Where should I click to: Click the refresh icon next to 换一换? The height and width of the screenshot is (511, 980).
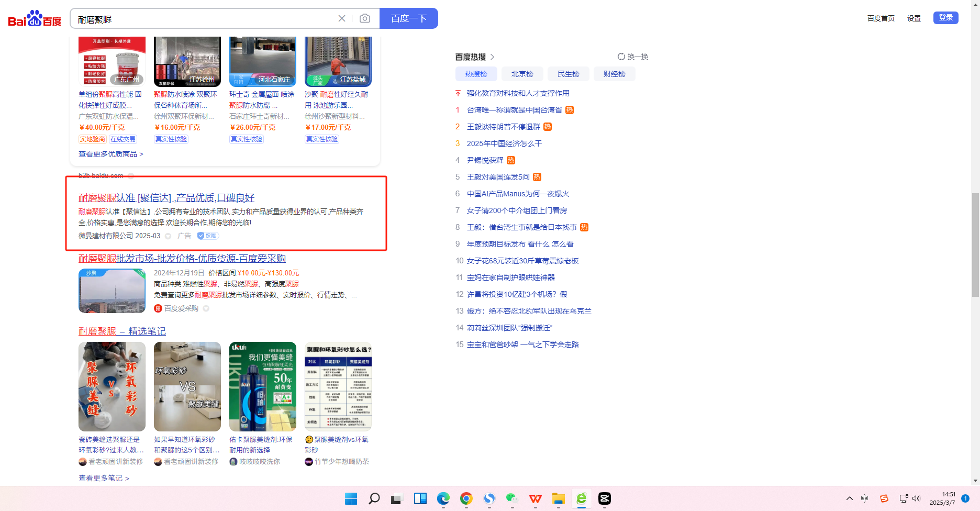coord(621,57)
